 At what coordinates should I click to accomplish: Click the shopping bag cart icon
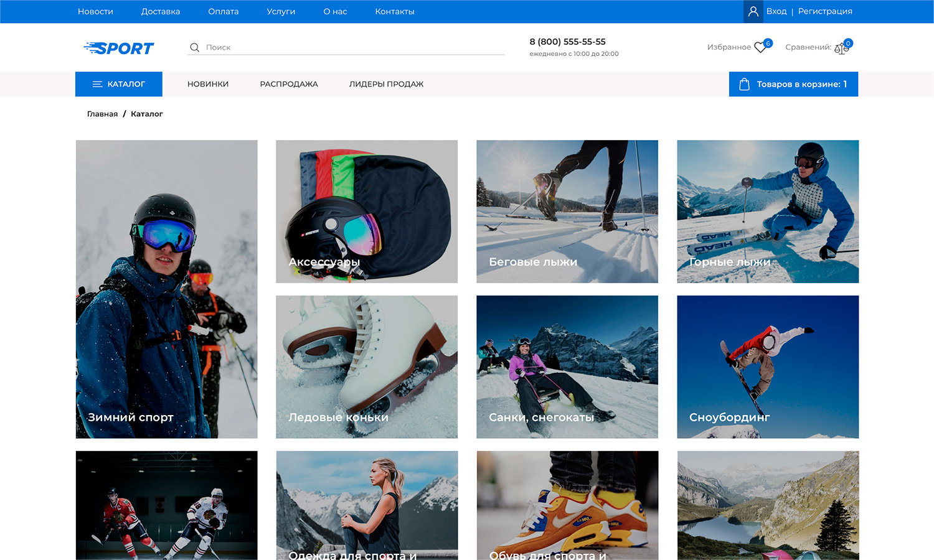[x=744, y=84]
